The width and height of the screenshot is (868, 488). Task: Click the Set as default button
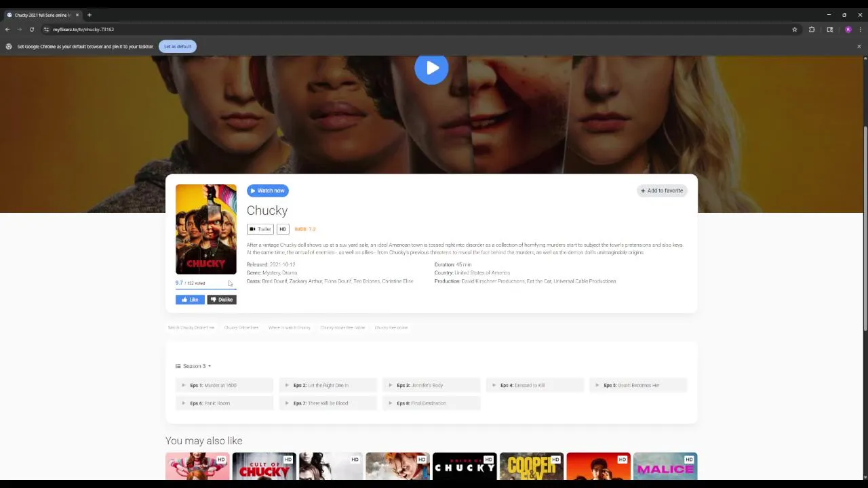178,47
